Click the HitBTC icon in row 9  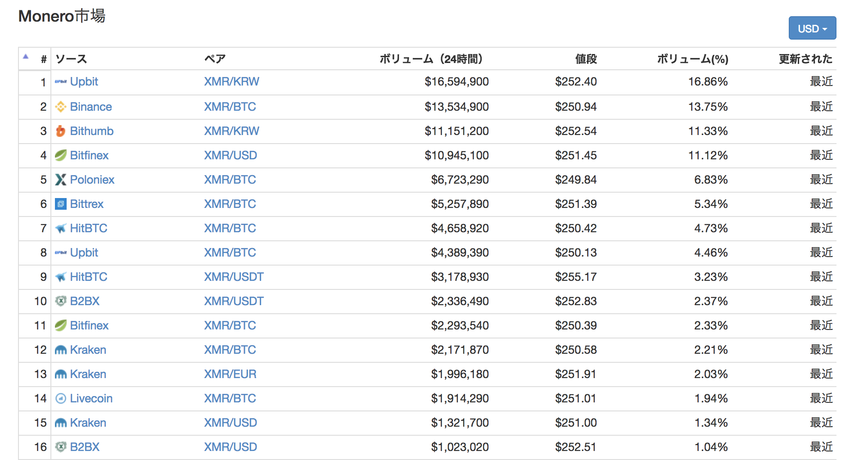[61, 277]
